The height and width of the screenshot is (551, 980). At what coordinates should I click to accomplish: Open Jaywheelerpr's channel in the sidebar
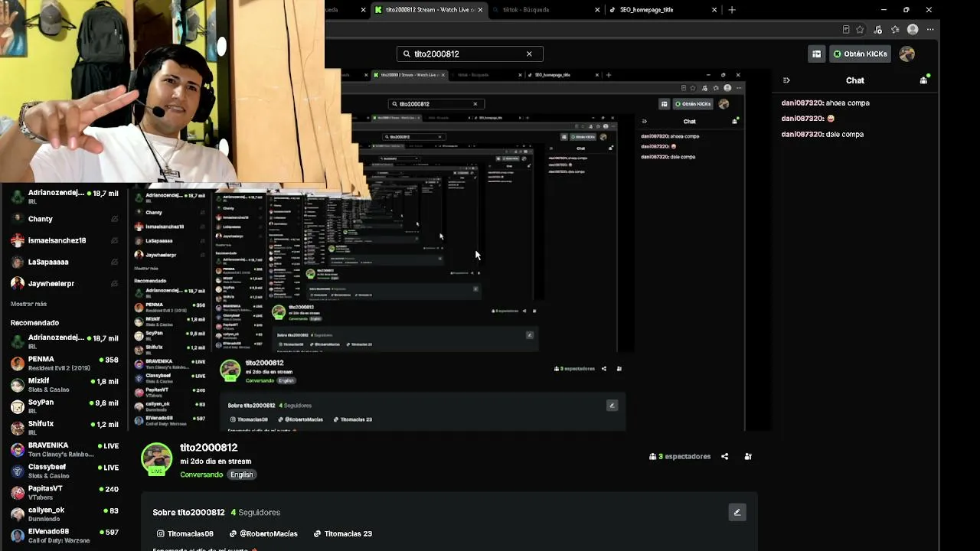click(65, 283)
